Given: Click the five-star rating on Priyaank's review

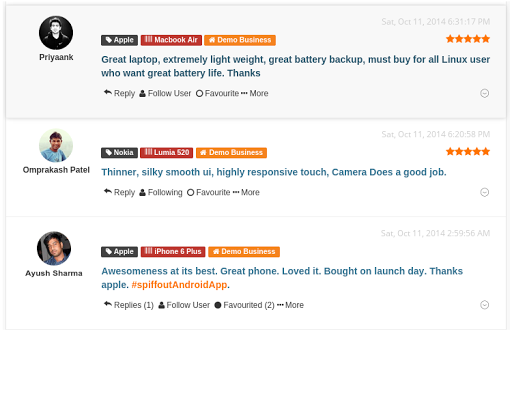Looking at the screenshot, I should [x=468, y=39].
